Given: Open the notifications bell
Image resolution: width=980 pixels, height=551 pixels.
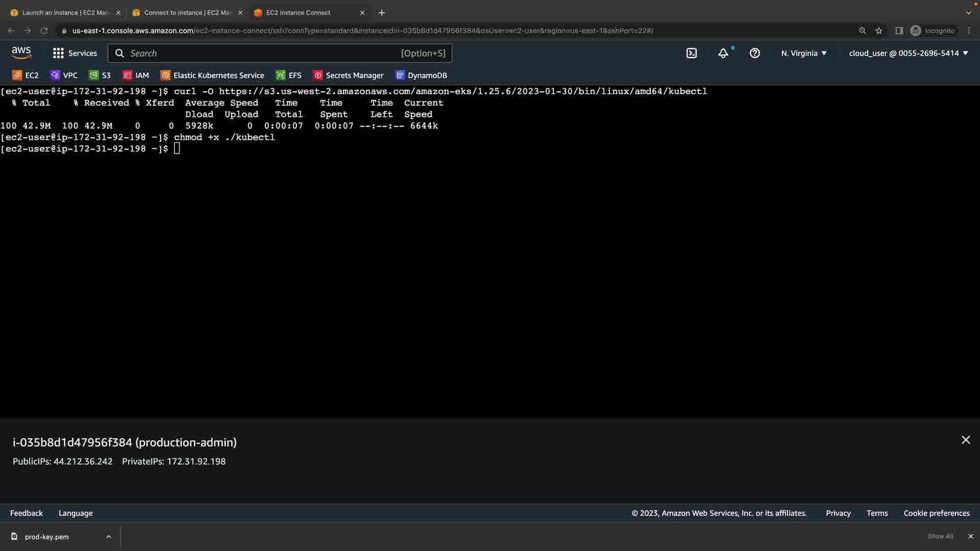Looking at the screenshot, I should click(x=723, y=53).
